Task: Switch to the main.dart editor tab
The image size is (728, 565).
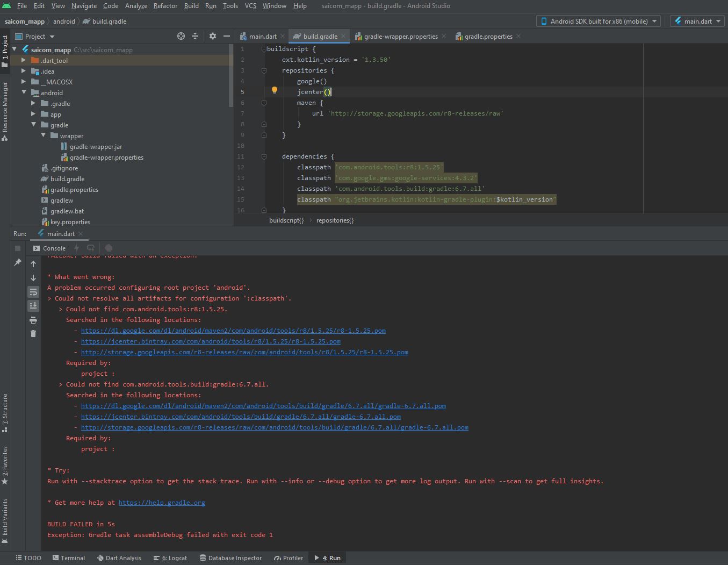Action: coord(262,37)
